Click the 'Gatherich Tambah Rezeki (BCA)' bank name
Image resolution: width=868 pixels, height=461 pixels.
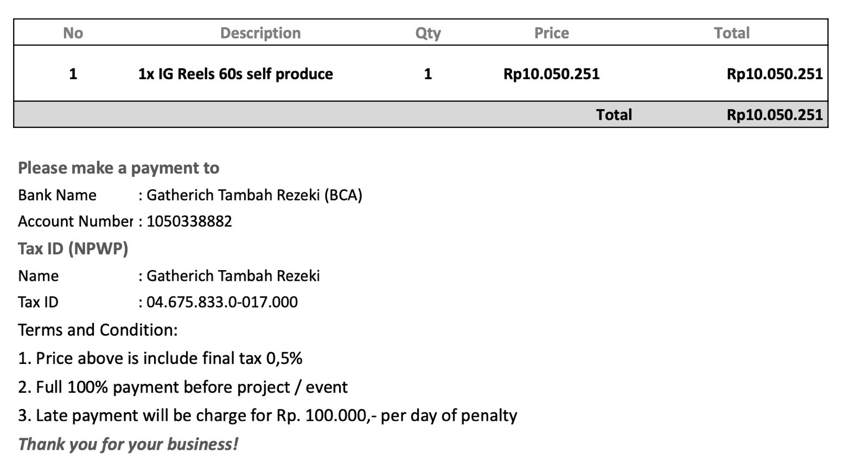pos(254,195)
